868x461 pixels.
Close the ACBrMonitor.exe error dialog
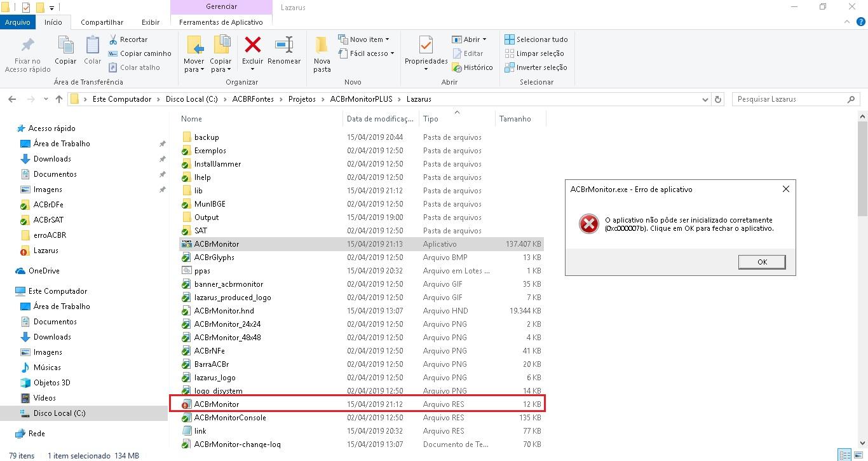[x=785, y=189]
